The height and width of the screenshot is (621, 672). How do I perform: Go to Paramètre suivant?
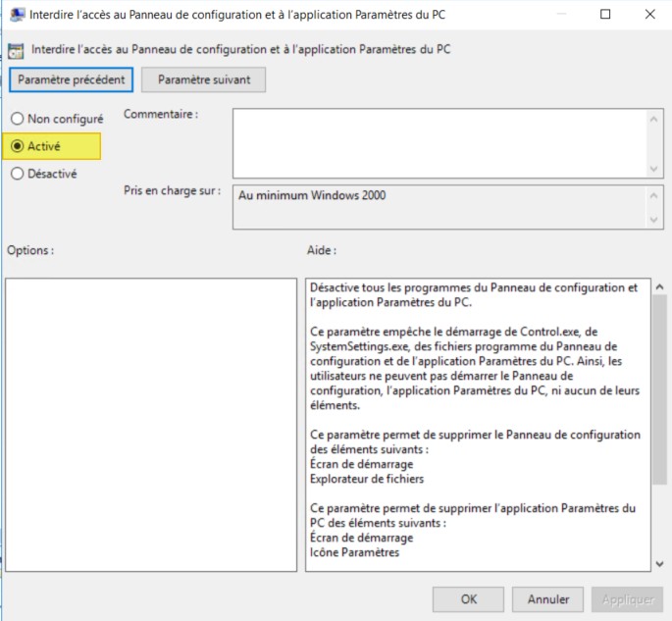pos(204,79)
